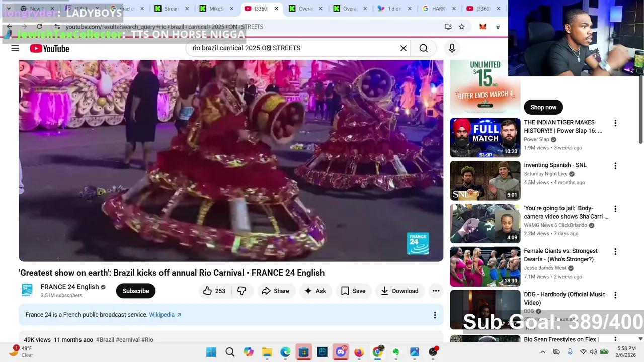Screen dimensions: 644x362
Task: Clear the YouTube search box text
Action: pyautogui.click(x=403, y=48)
